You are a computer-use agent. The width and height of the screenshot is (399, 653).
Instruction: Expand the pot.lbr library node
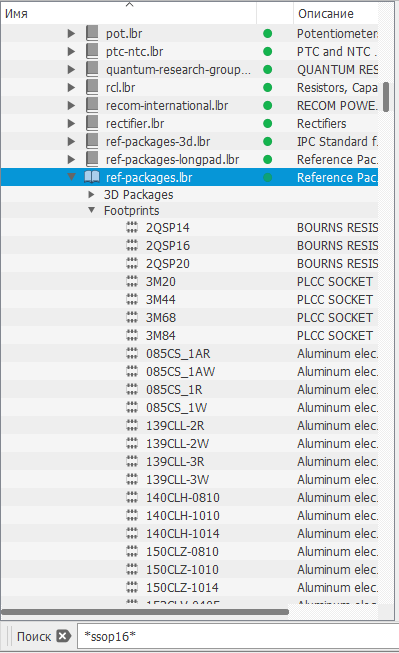click(x=72, y=33)
